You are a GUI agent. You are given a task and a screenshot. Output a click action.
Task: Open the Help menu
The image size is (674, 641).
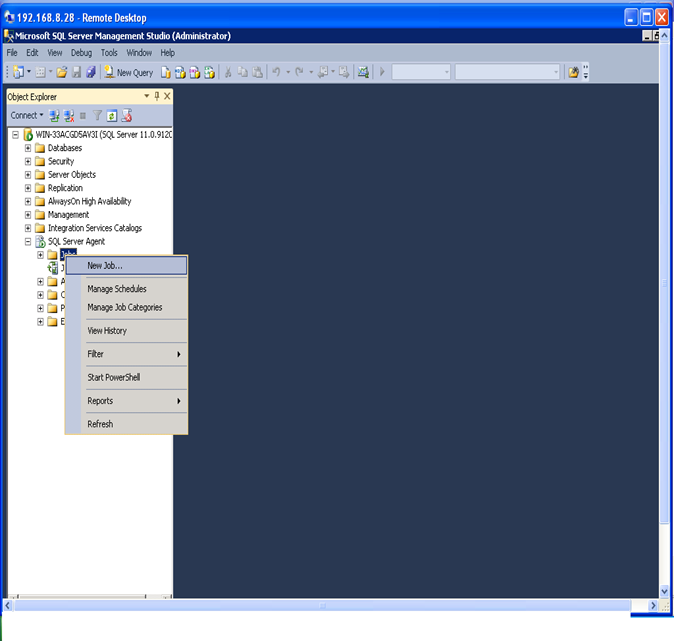168,53
